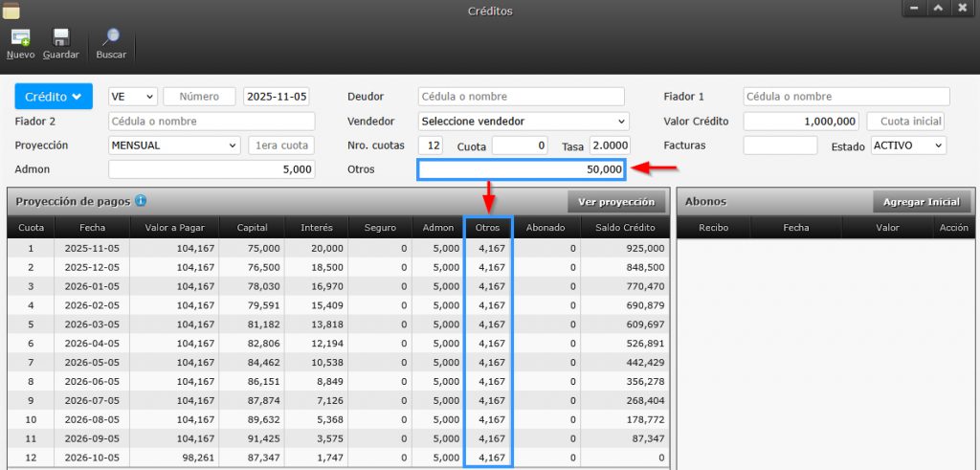Viewport: 980px width, 470px height.
Task: Click the Admon field showing 5,000
Action: [212, 169]
